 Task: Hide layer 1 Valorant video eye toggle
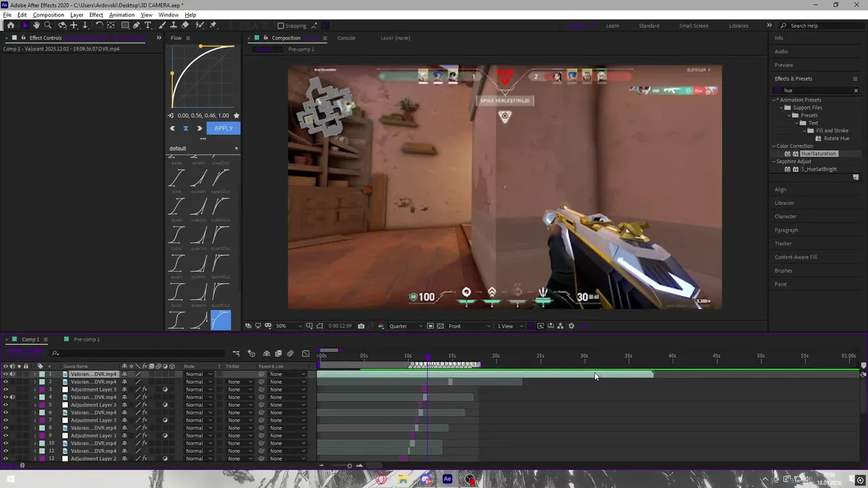5,374
